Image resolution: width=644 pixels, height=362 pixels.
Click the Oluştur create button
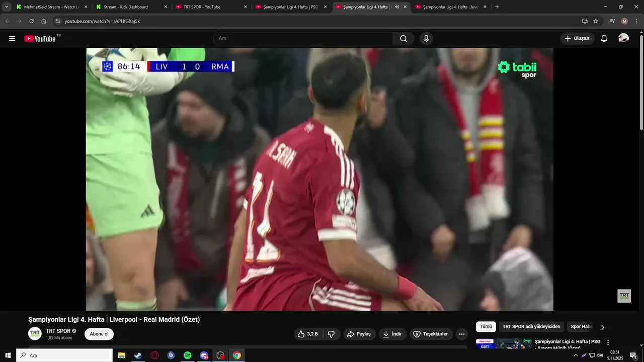(x=578, y=39)
